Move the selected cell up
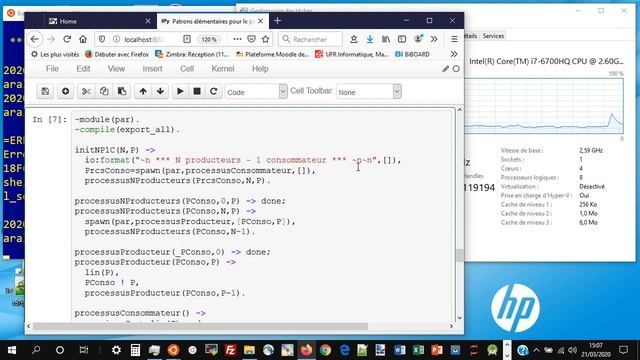Image resolution: width=640 pixels, height=360 pixels. [x=143, y=91]
